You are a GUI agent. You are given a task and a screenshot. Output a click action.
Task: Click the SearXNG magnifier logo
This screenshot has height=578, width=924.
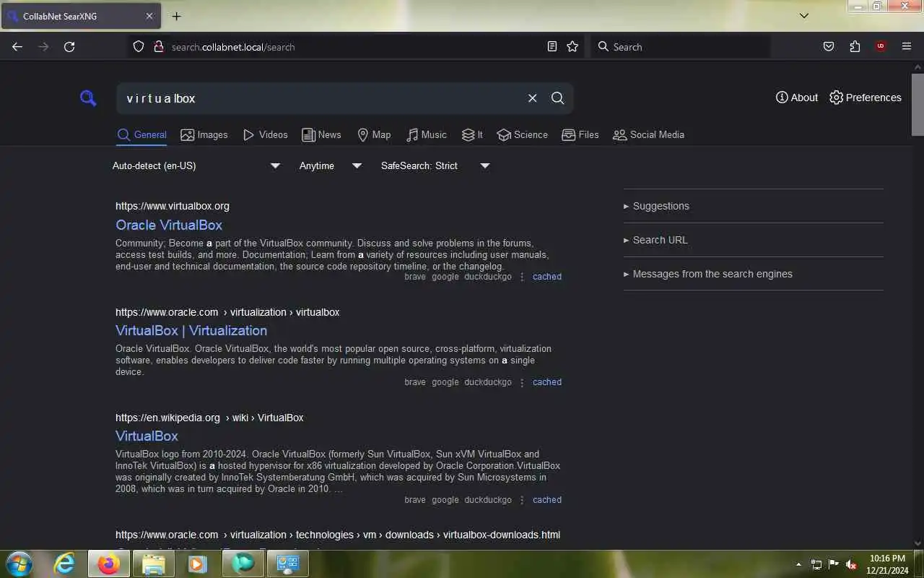pos(88,98)
